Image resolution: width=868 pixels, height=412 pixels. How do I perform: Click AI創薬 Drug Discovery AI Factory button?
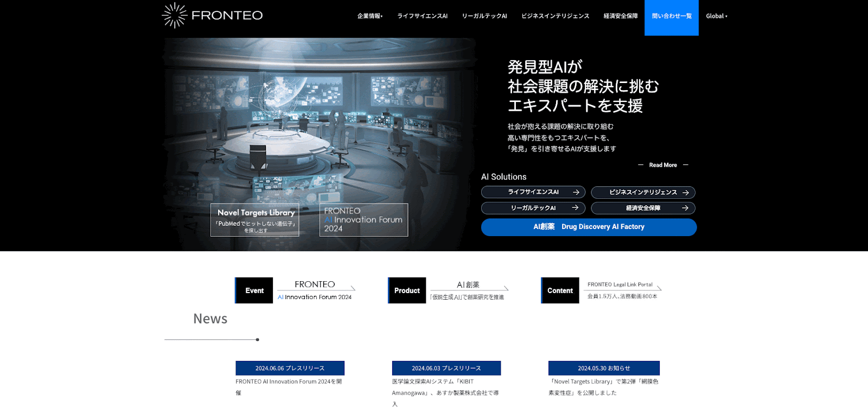click(x=589, y=227)
